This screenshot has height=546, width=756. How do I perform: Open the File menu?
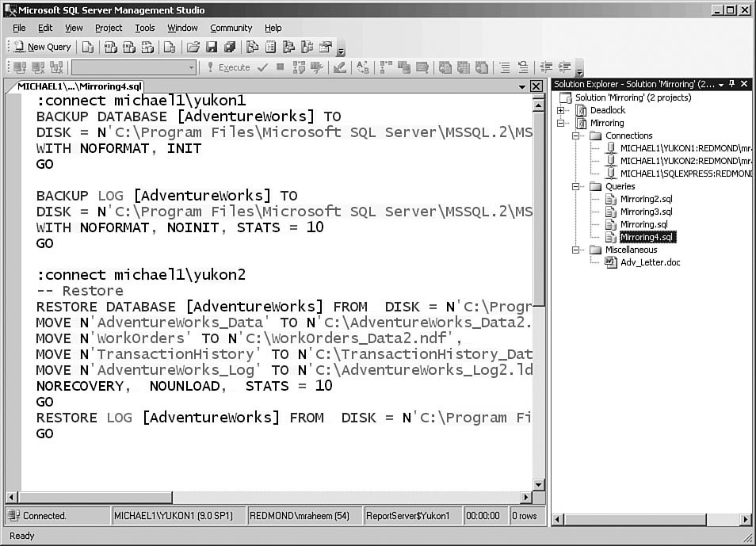pyautogui.click(x=19, y=28)
